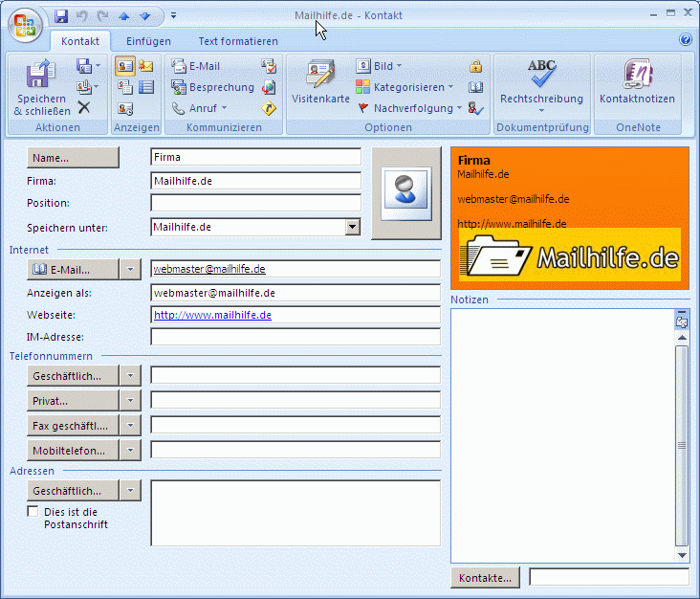Click the Fax geschäftl.... button
Image resolution: width=700 pixels, height=599 pixels.
click(x=74, y=426)
